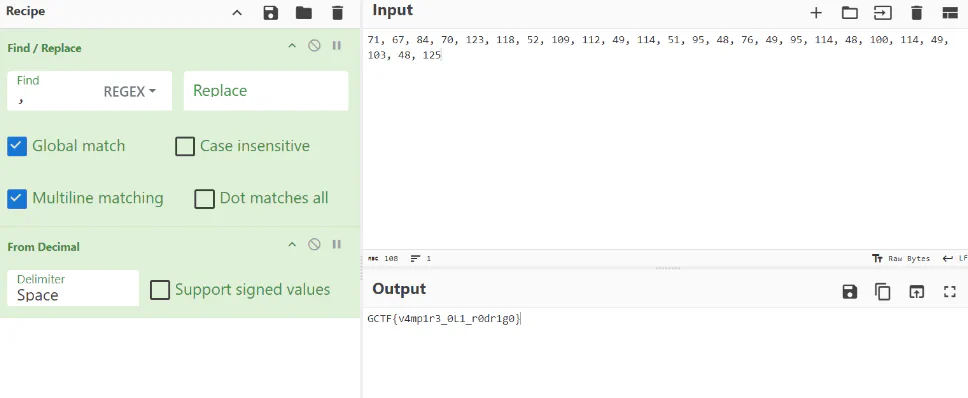
Task: Open file as input icon
Action: coord(883,13)
